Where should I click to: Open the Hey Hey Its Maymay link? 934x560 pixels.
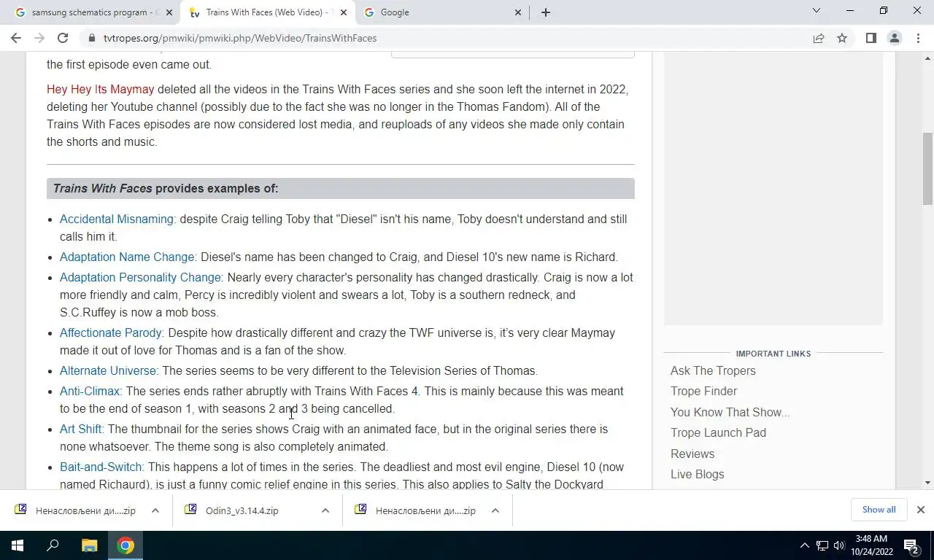point(101,89)
